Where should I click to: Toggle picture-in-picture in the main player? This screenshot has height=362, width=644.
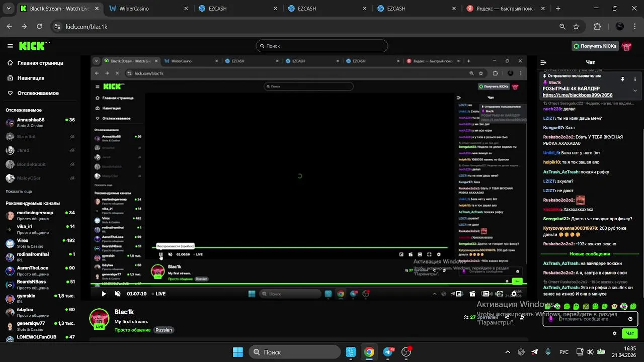point(459,294)
